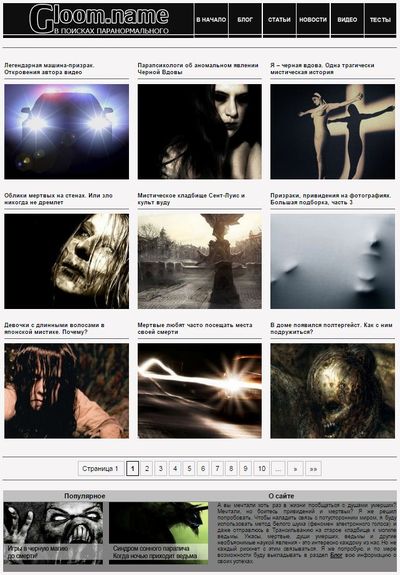Viewport: 400px width, 575px height.
Task: Open article about девочки с длинными волосами
Action: tap(54, 329)
